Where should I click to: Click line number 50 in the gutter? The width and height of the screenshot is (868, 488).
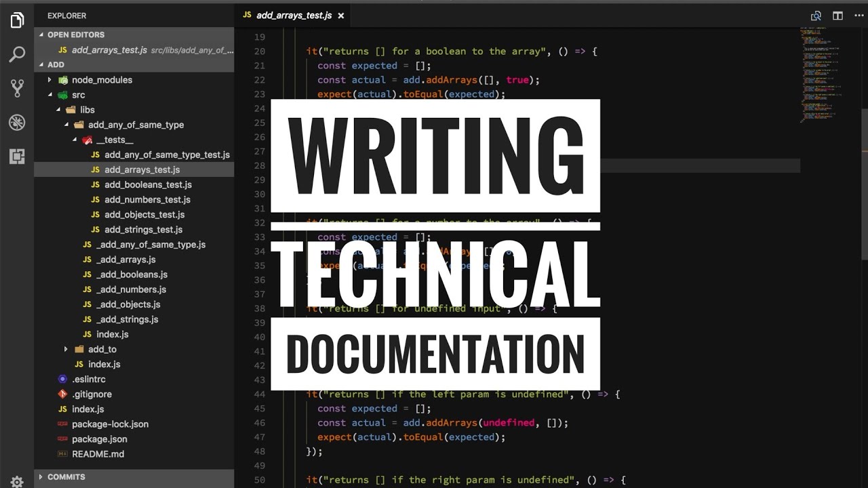259,480
